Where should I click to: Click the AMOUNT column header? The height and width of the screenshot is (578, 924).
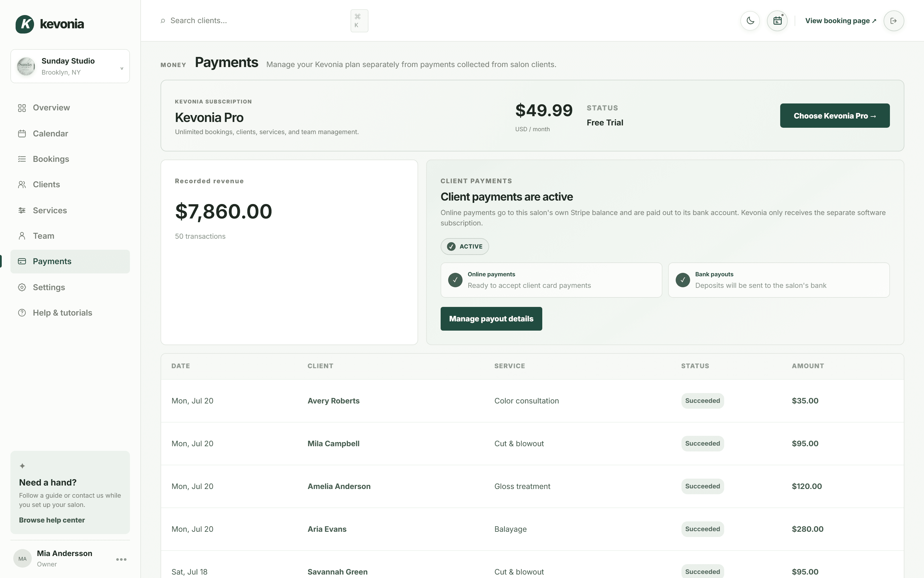[808, 366]
